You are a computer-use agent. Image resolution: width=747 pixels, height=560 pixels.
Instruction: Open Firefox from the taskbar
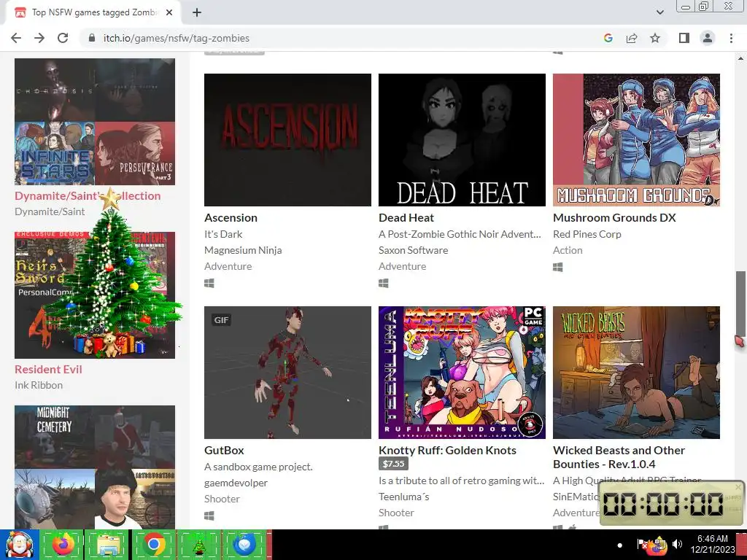pos(62,545)
